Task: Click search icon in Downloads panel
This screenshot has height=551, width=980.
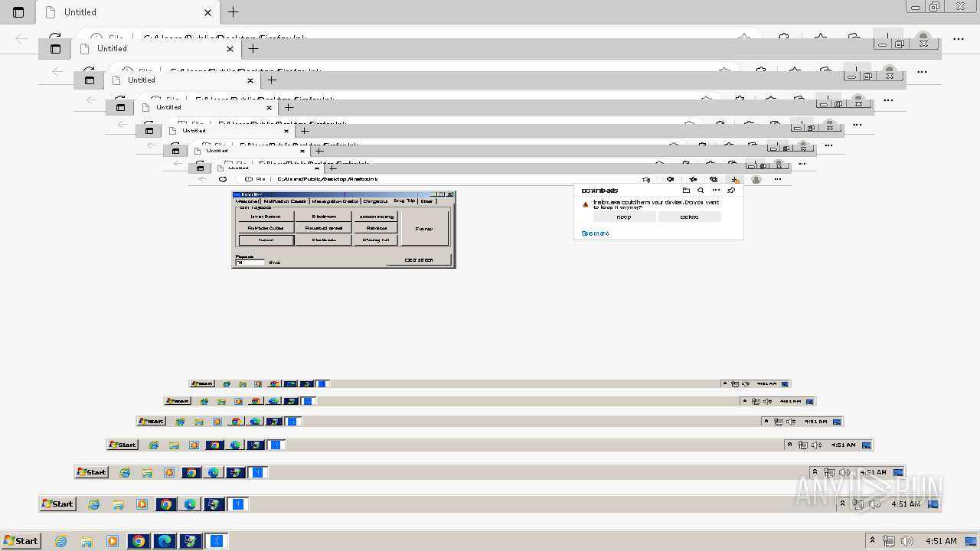Action: click(701, 191)
